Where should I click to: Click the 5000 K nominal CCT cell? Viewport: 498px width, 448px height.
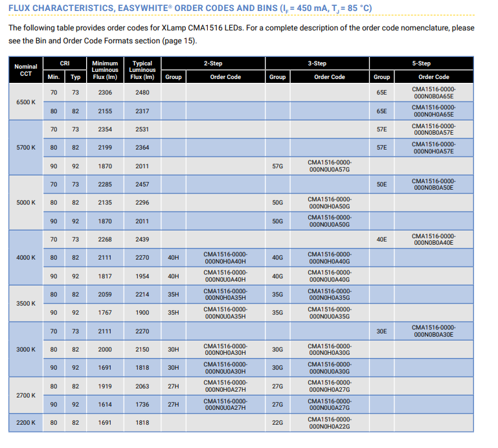click(x=26, y=202)
